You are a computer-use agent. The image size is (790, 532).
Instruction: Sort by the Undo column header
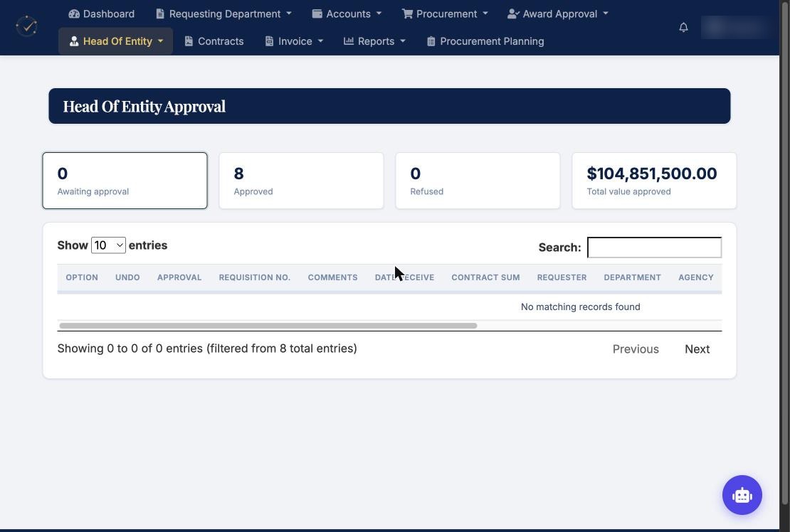coord(127,277)
